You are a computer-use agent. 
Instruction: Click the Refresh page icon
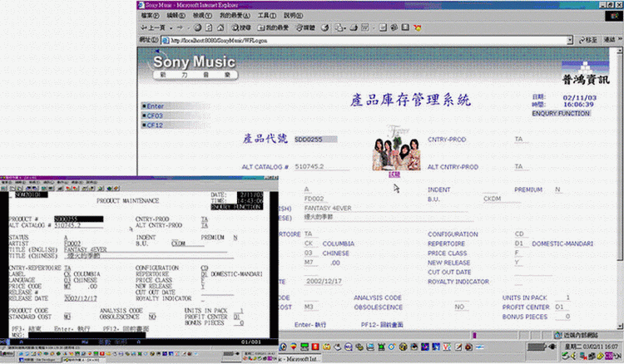(x=209, y=27)
